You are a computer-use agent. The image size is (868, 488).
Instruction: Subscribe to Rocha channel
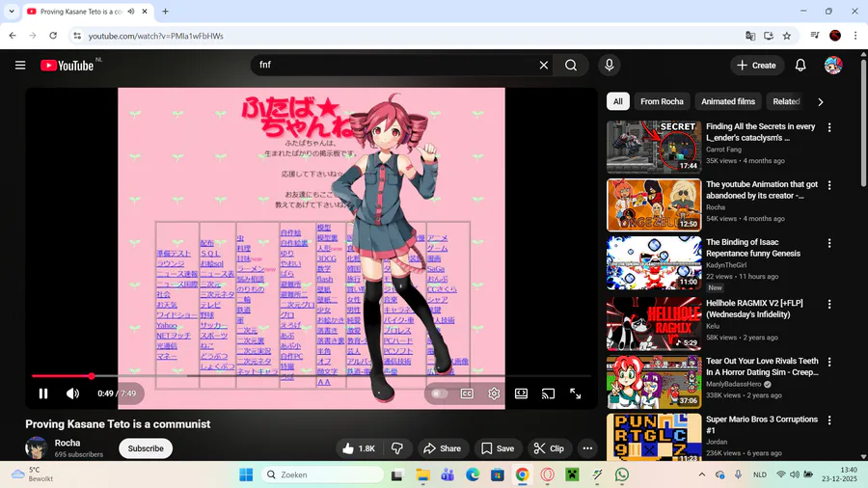pos(146,448)
